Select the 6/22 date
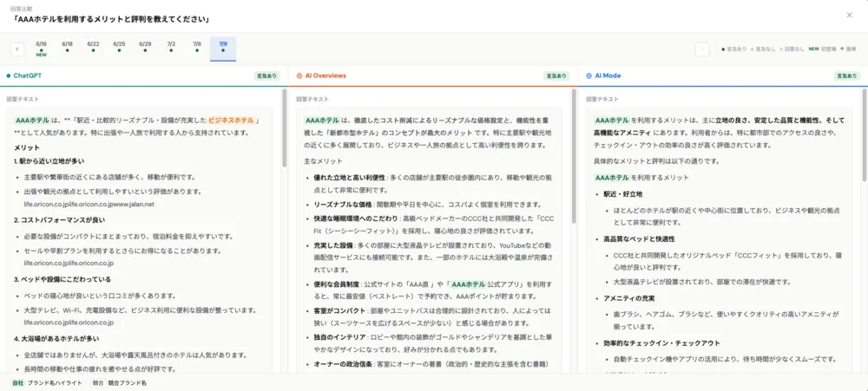Viewport: 868px width, 391px height. pos(93,49)
